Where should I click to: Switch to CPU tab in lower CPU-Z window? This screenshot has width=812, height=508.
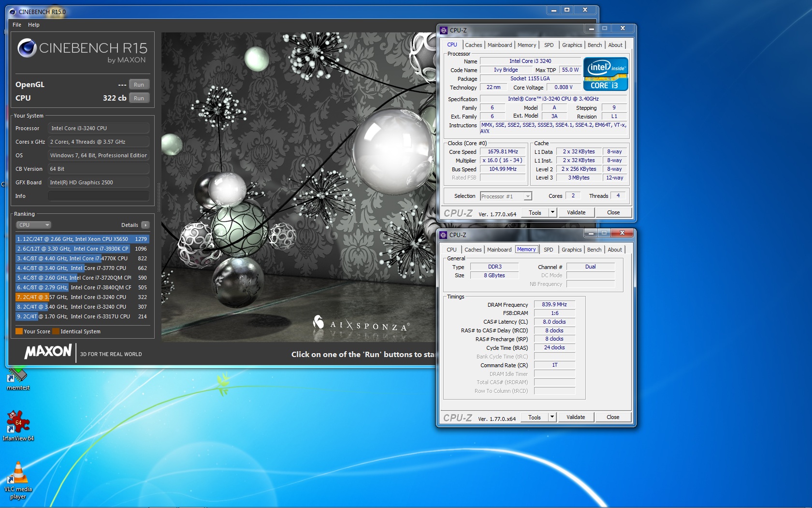451,250
